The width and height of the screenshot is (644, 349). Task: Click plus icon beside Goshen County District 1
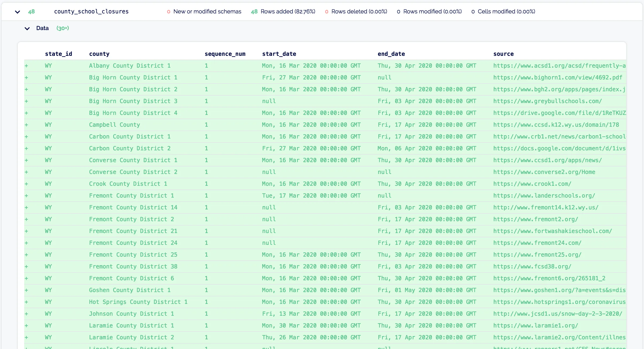(26, 290)
